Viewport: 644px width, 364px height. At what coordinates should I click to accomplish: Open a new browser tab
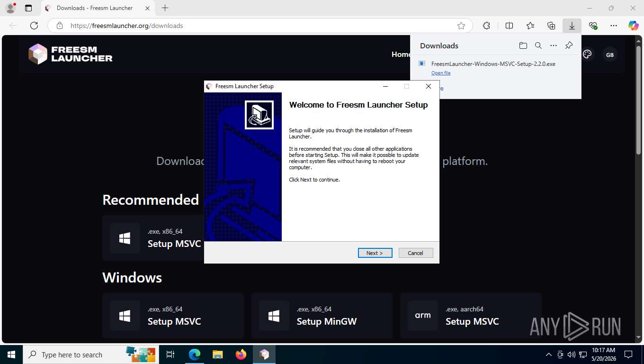point(165,8)
